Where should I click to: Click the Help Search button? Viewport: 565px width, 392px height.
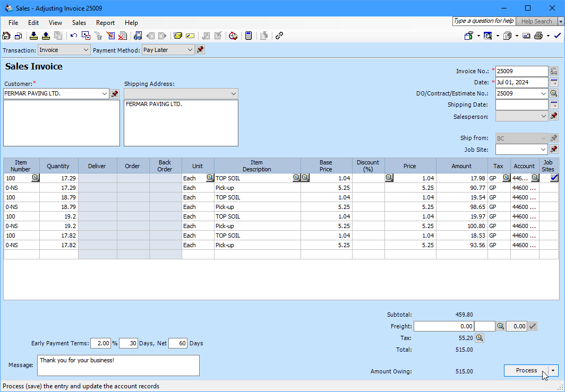tap(536, 21)
